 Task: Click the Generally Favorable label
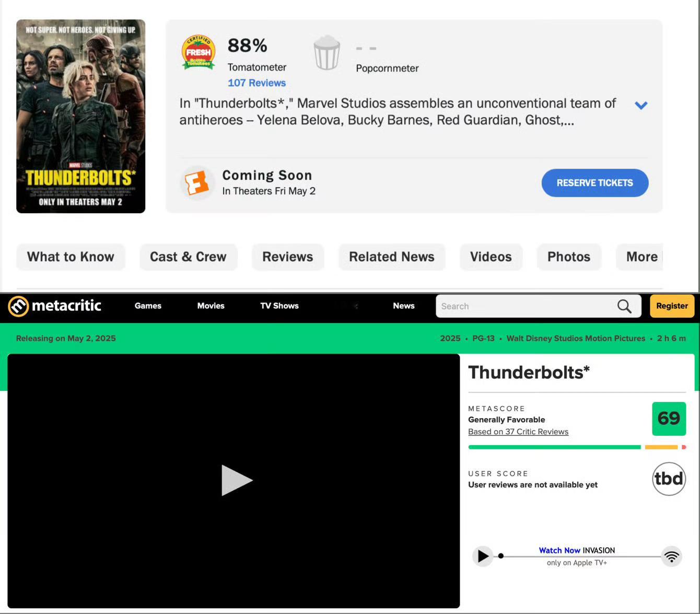507,420
